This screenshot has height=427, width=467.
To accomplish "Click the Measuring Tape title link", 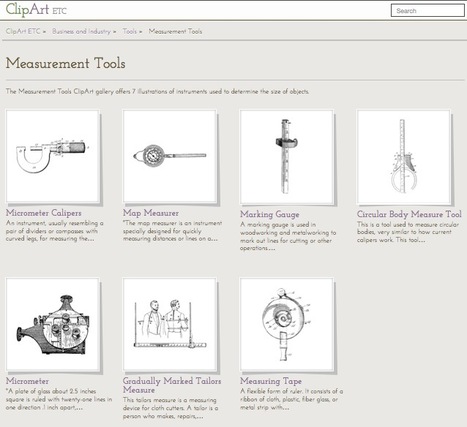I will point(271,381).
